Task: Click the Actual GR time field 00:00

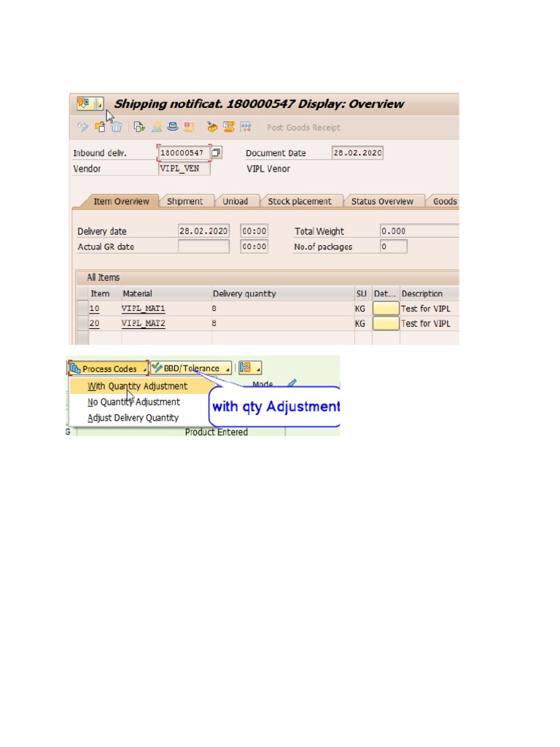Action: point(254,247)
